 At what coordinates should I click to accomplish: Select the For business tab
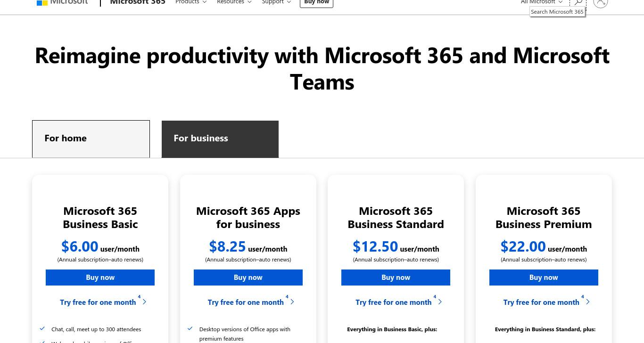220,139
